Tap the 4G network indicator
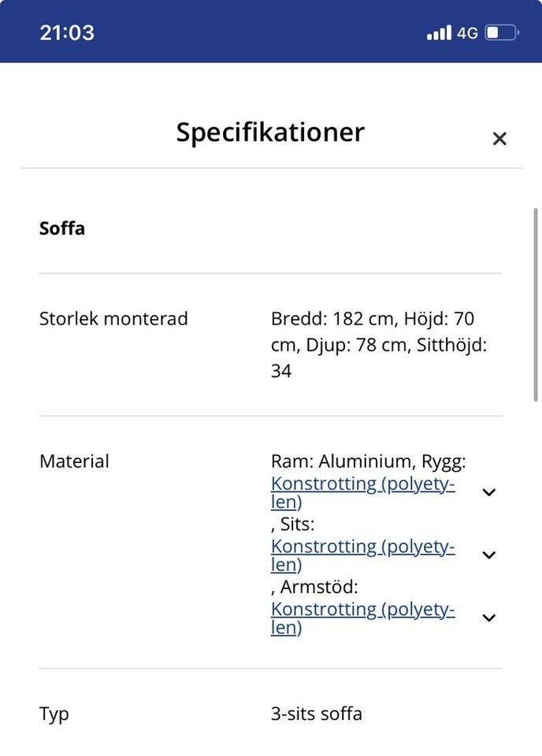The image size is (542, 756). pyautogui.click(x=467, y=33)
